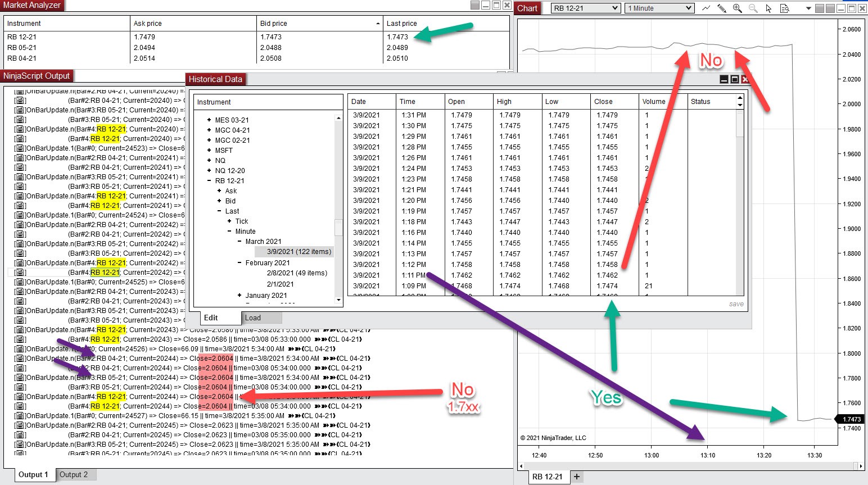Click the save link in Historical Data
Screen dimensions: 868x485
pyautogui.click(x=736, y=304)
